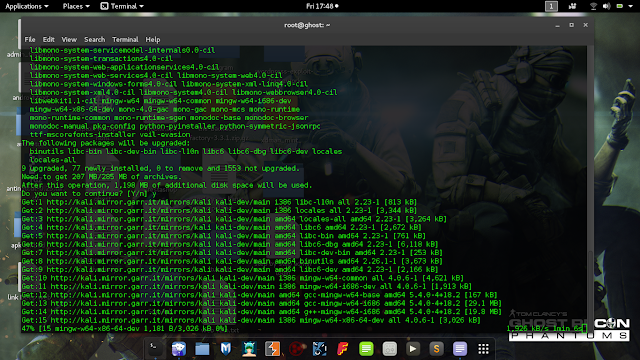Maximize the root@ghost terminal window

pyautogui.click(x=571, y=25)
